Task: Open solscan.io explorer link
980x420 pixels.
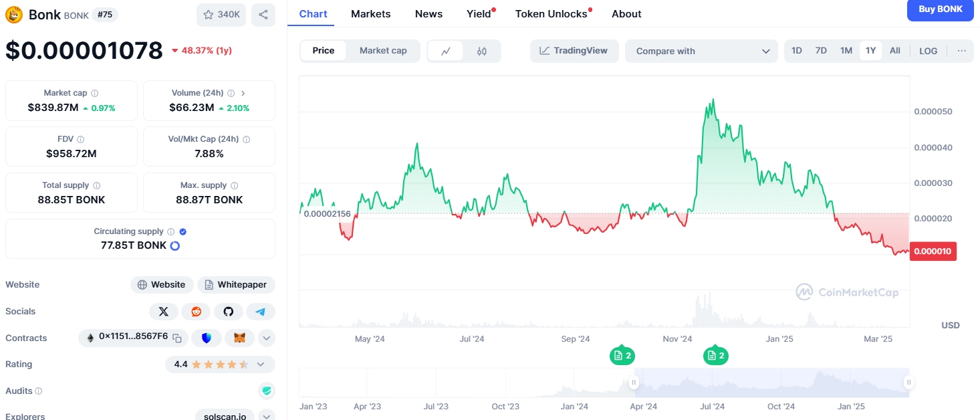Action: click(225, 416)
